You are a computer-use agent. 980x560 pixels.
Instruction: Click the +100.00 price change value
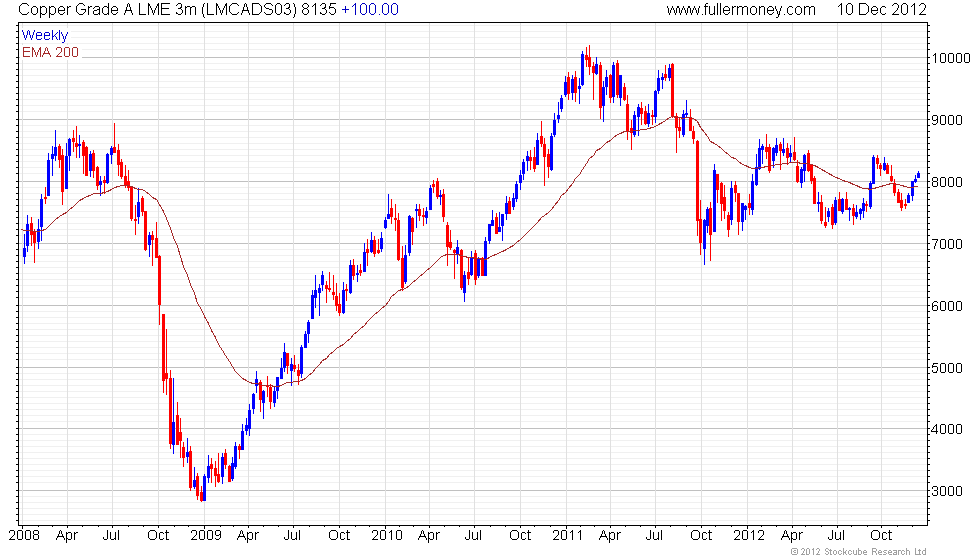point(370,9)
